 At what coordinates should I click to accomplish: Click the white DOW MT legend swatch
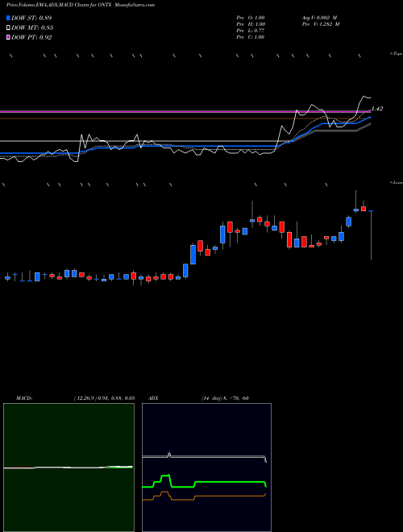pos(9,28)
